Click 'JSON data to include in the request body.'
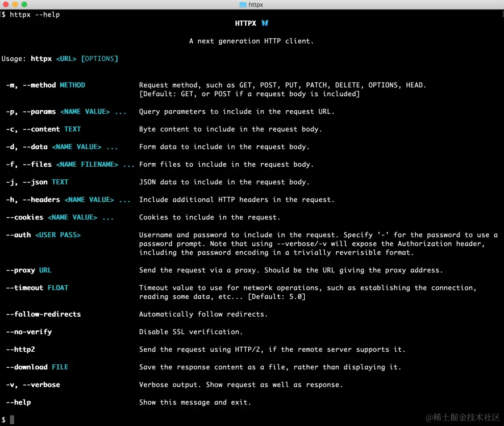Viewport: 504px width, 426px height. [224, 182]
